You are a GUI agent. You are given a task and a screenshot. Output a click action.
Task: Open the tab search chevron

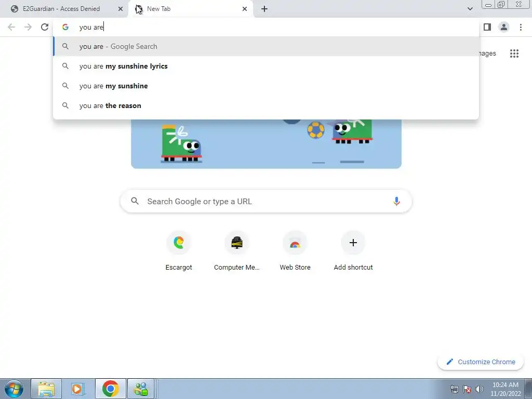(470, 9)
